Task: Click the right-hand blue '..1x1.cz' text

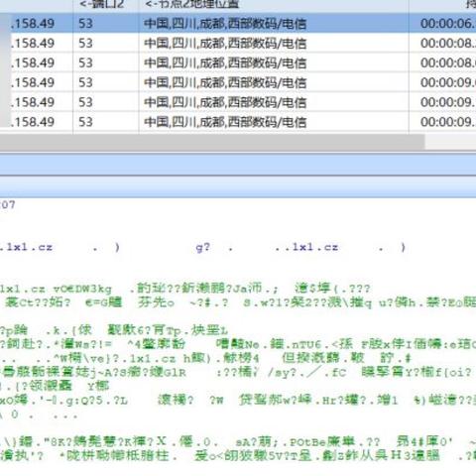Action: coord(306,247)
